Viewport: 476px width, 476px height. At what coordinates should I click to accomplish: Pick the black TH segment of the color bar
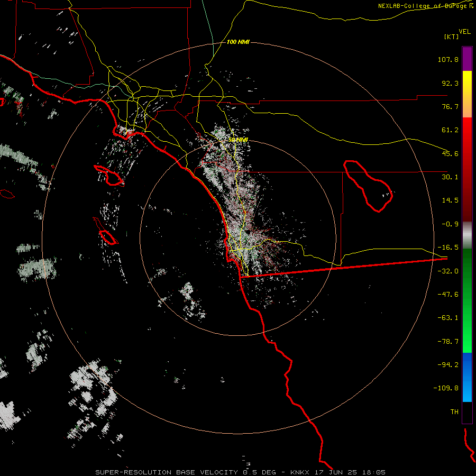467,412
